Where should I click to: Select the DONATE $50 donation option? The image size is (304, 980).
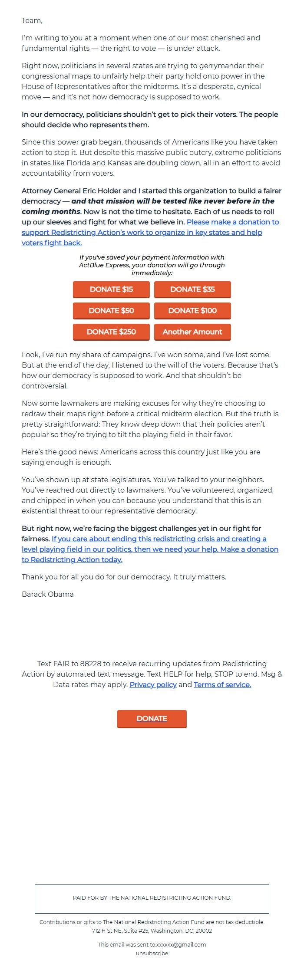[111, 311]
